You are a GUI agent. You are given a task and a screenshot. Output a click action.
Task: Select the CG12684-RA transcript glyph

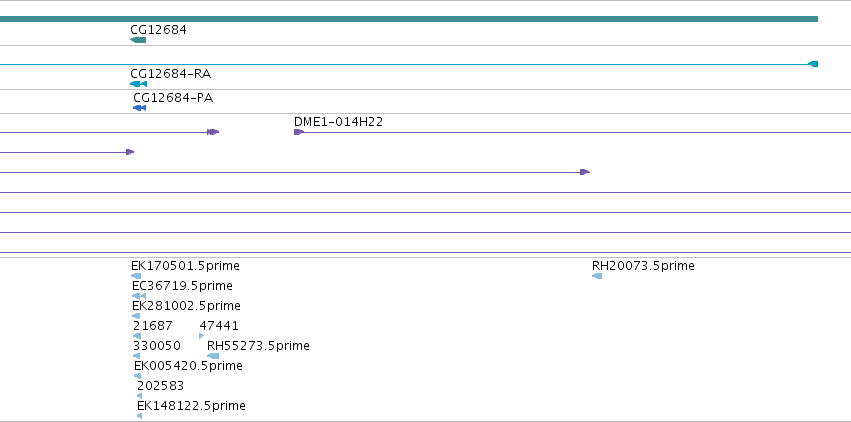pyautogui.click(x=138, y=84)
